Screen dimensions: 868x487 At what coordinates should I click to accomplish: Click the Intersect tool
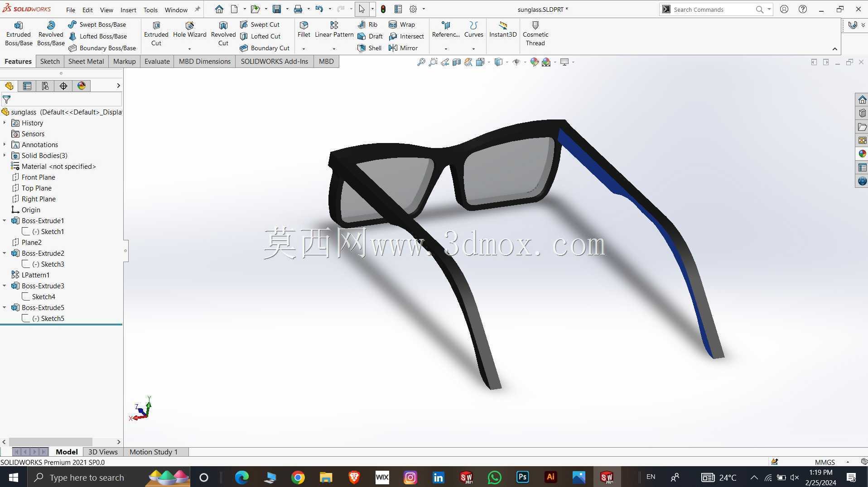(x=406, y=36)
